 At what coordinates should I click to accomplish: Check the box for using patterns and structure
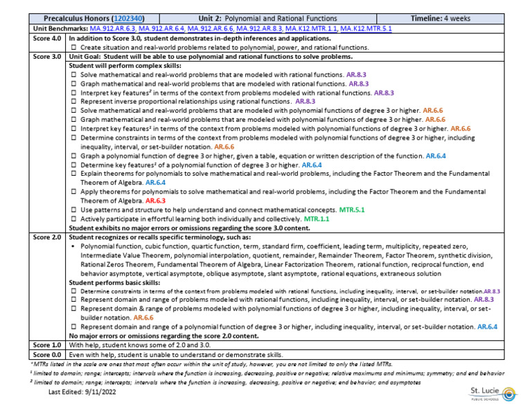pyautogui.click(x=73, y=210)
